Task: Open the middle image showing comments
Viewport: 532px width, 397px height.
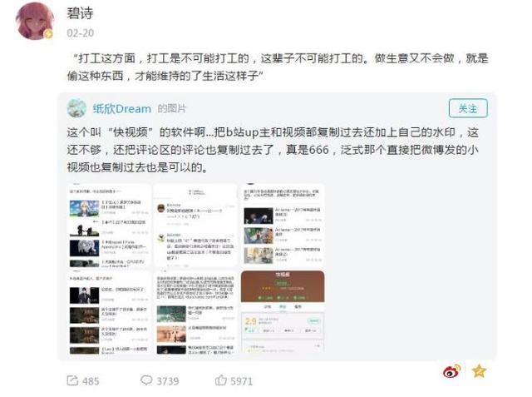Action: tap(196, 226)
